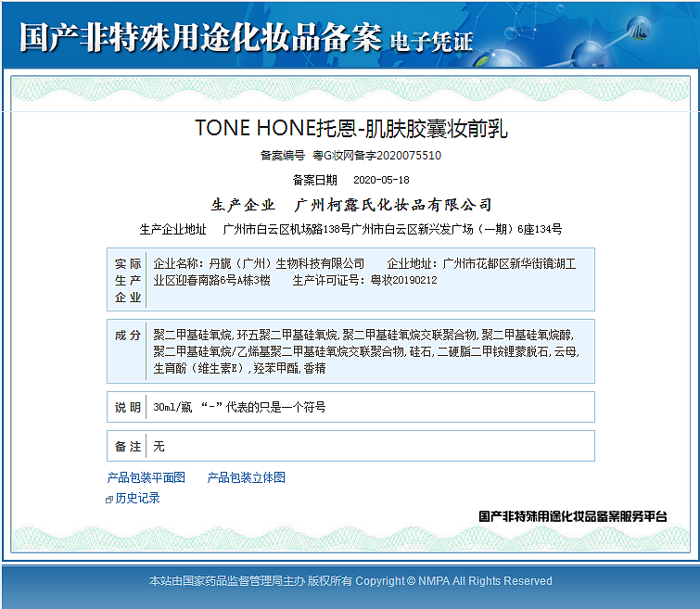The width and height of the screenshot is (700, 609).
Task: Click the 备注 row label
Action: click(128, 447)
